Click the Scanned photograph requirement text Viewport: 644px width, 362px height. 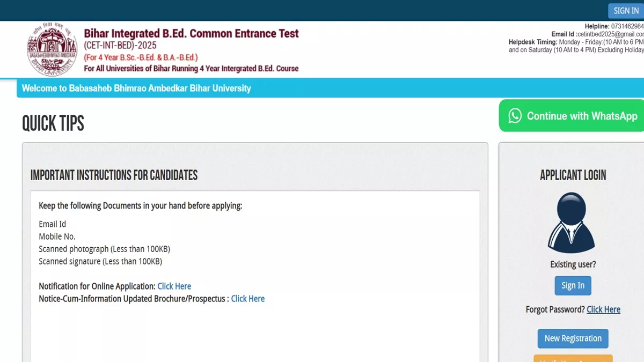click(x=104, y=249)
